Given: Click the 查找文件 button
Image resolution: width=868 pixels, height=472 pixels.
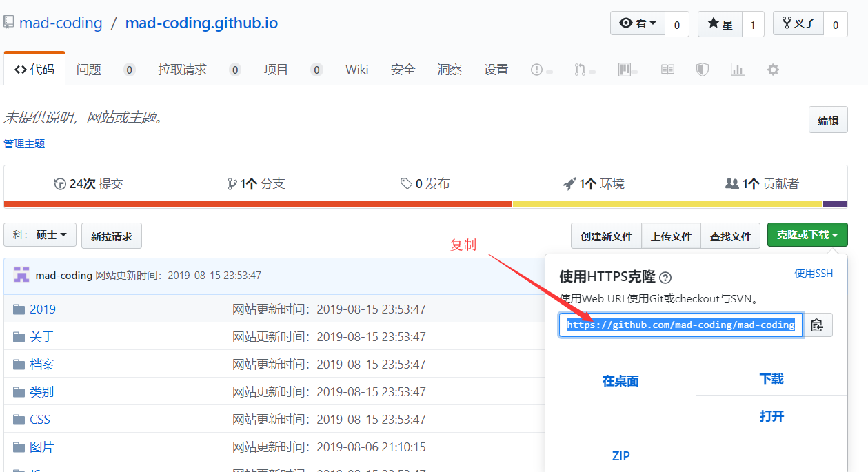Looking at the screenshot, I should pyautogui.click(x=731, y=236).
